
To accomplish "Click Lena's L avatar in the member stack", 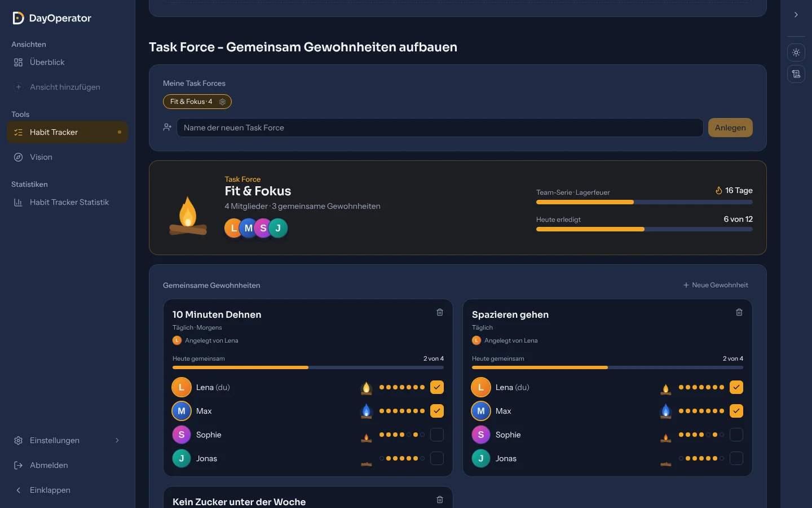I will (233, 228).
